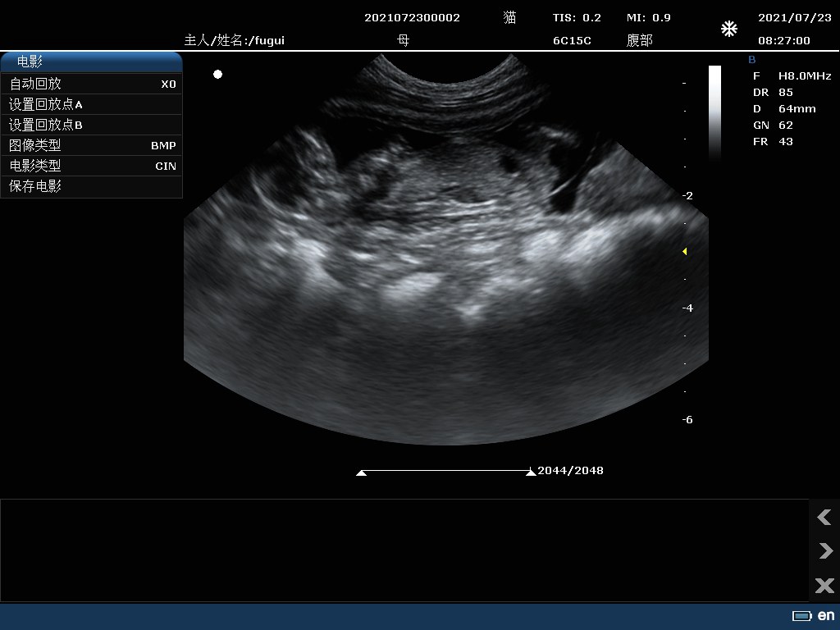Click the freeze snowflake icon
Screen dimensions: 840x630
point(729,29)
